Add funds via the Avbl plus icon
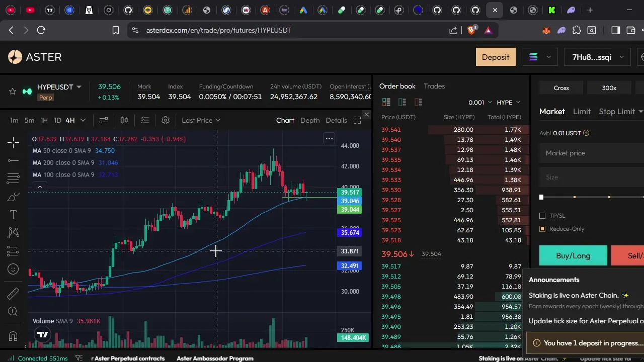This screenshot has width=644, height=362. coord(586,133)
